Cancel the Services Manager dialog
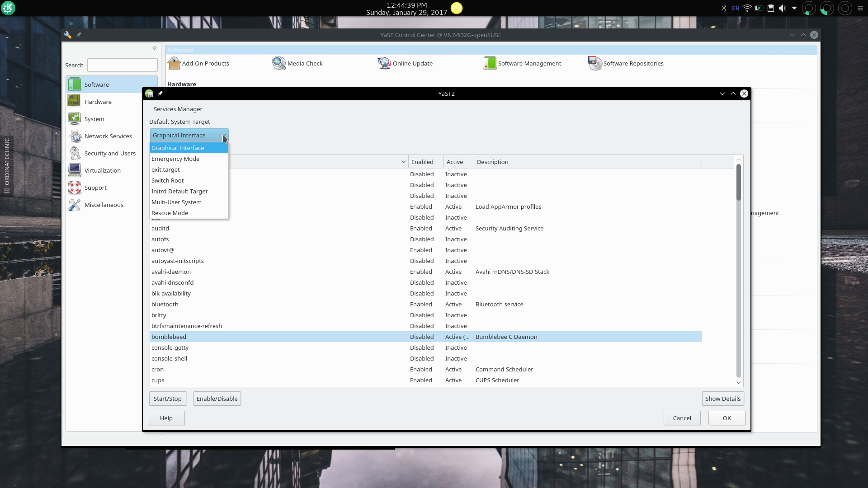 [x=682, y=418]
